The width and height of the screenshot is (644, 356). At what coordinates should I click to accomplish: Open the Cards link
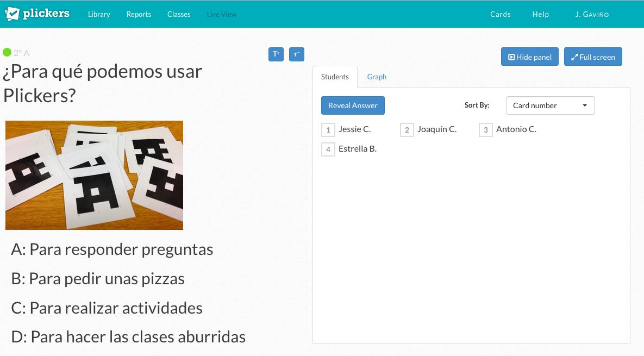coord(500,14)
